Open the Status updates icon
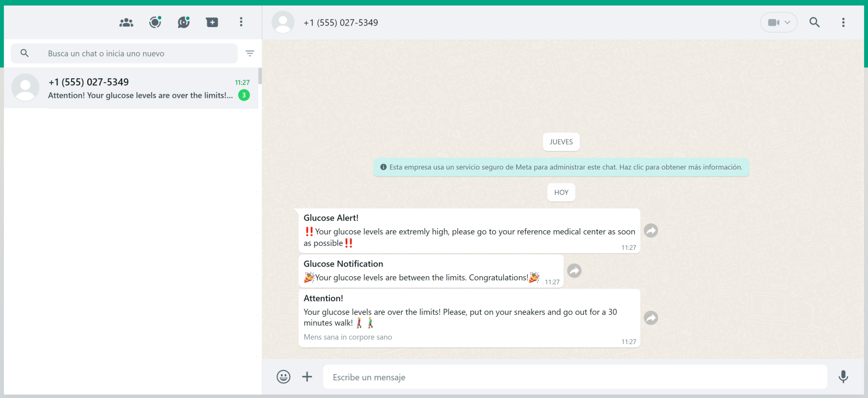 pyautogui.click(x=155, y=22)
